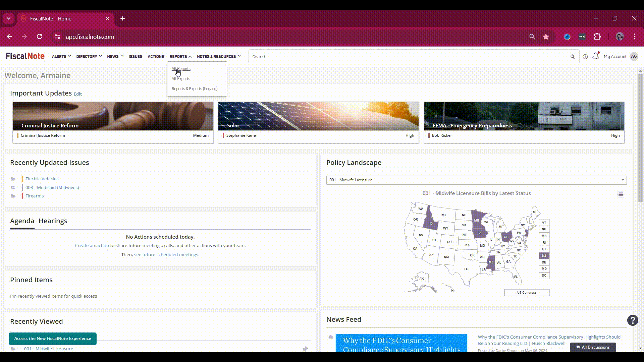
Task: Select Minnesota (MN) on the map
Action: pyautogui.click(x=477, y=220)
